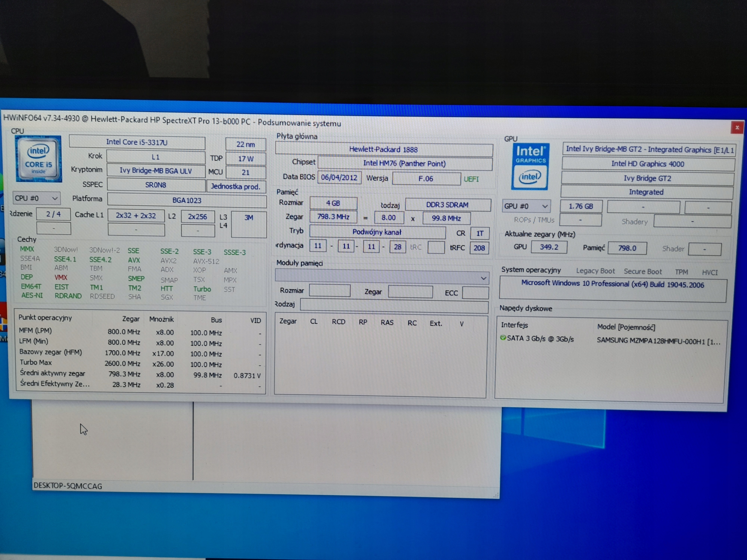Click the AES-NI feature flag
The width and height of the screenshot is (747, 560).
[x=32, y=295]
